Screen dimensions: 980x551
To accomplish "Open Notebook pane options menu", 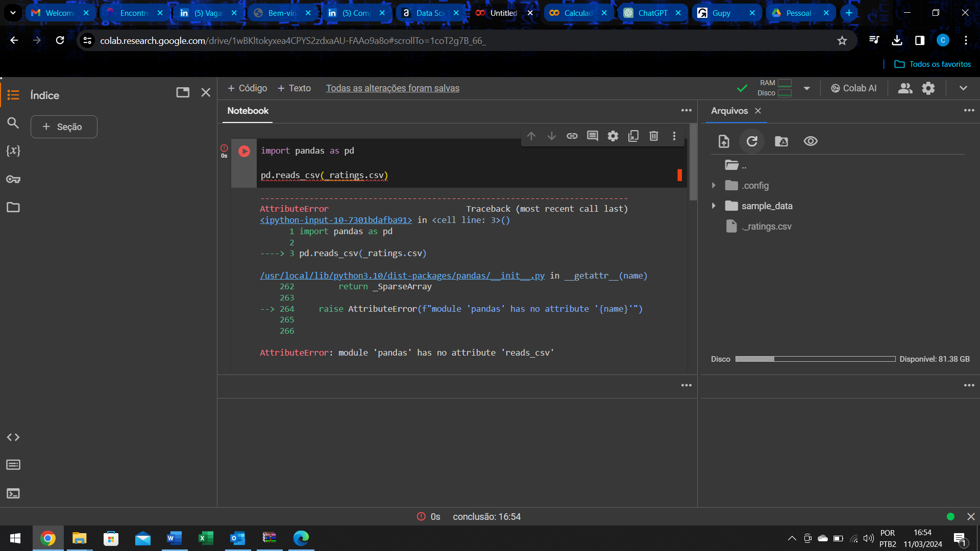I will pos(687,110).
